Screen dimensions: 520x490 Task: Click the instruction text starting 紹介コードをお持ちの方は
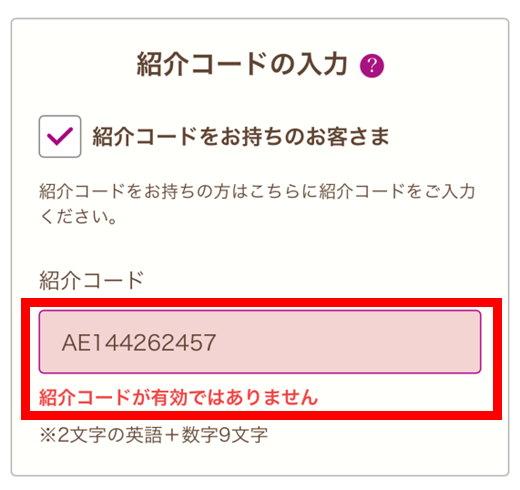coord(257,191)
